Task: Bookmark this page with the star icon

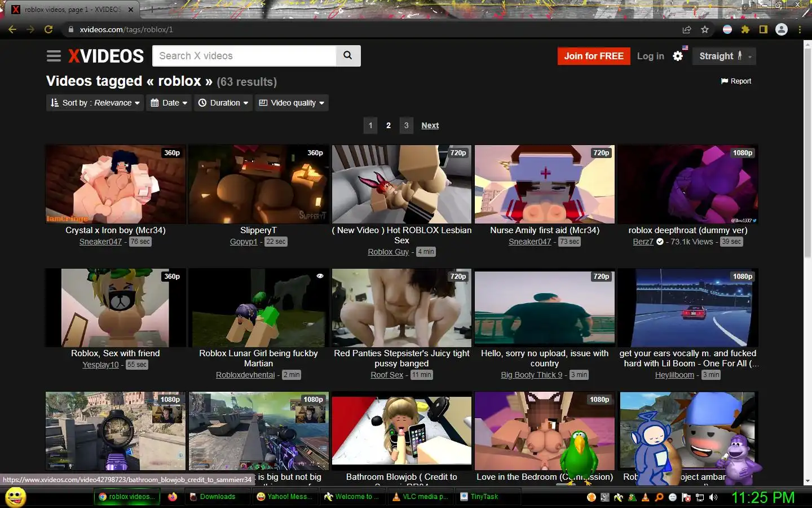Action: pos(704,29)
